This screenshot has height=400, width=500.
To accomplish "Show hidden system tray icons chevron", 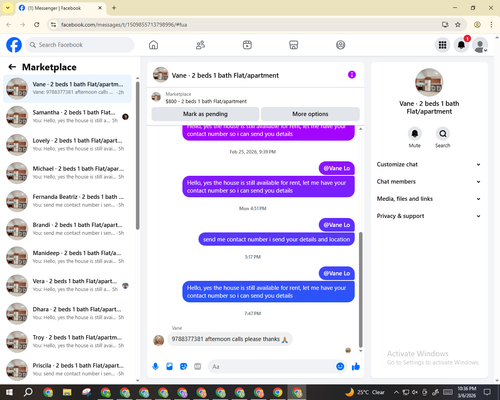I will pyautogui.click(x=396, y=392).
